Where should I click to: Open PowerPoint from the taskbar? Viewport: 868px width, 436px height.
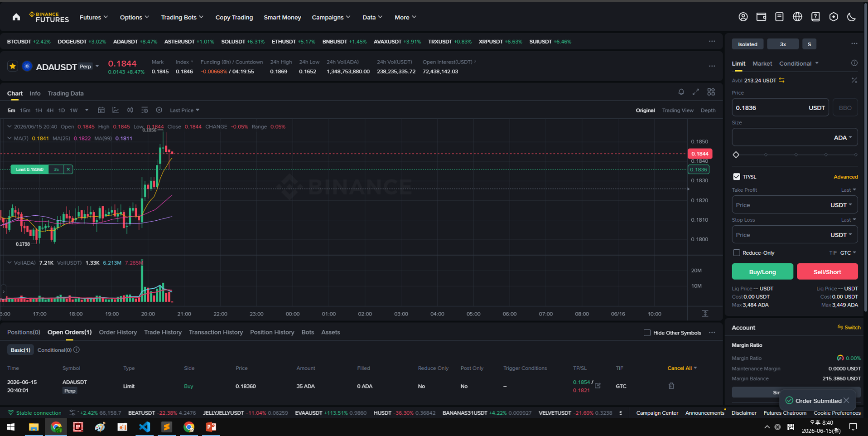[x=211, y=427]
